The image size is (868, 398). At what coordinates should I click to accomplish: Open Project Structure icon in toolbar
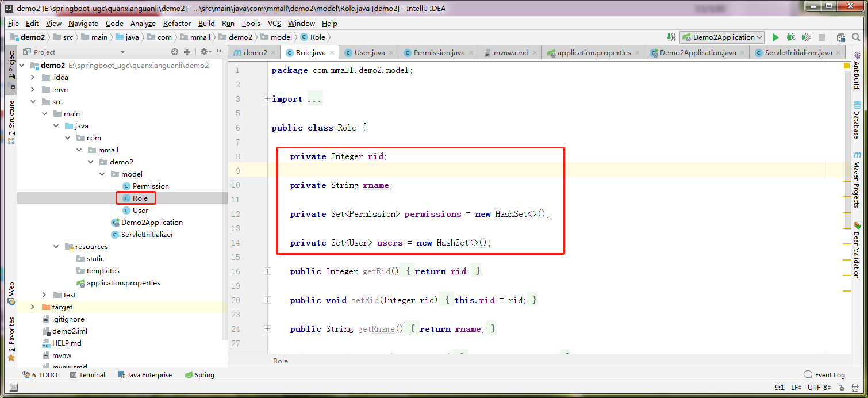[841, 37]
